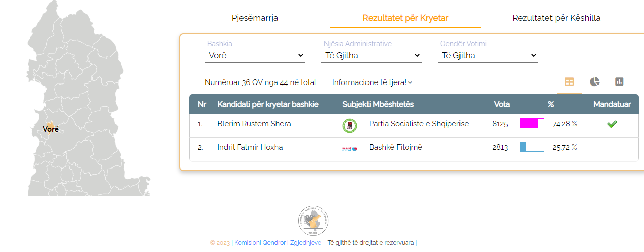
Task: Open the Pjesëmarrja tab
Action: (x=255, y=18)
